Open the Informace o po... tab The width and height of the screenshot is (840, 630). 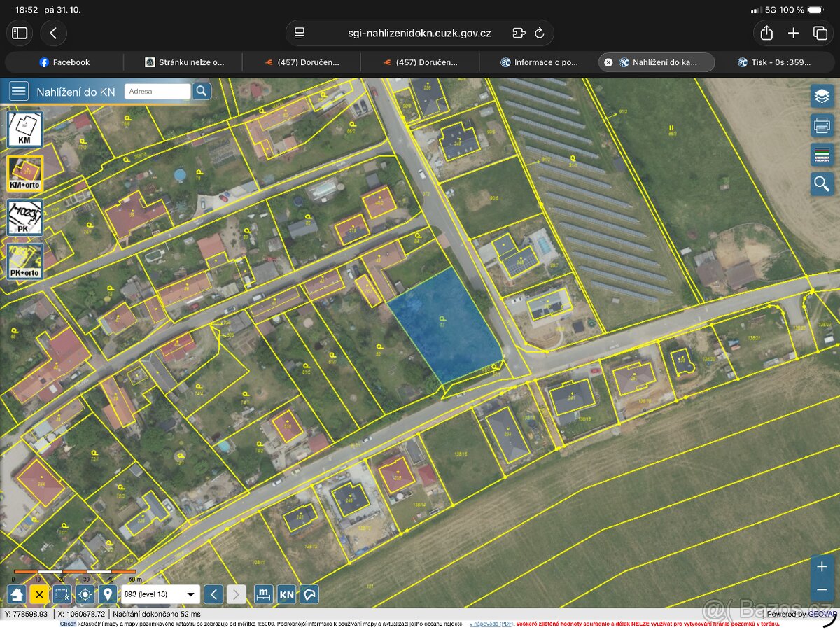(539, 62)
